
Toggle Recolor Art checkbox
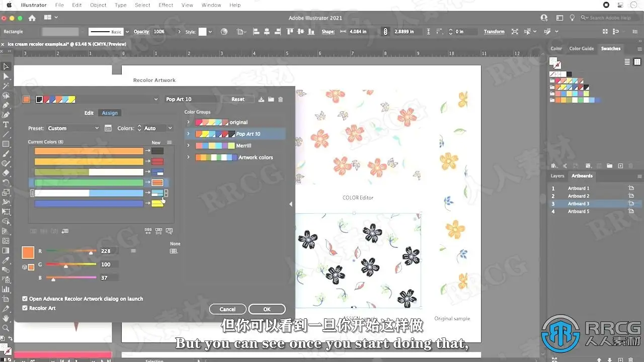pyautogui.click(x=25, y=308)
